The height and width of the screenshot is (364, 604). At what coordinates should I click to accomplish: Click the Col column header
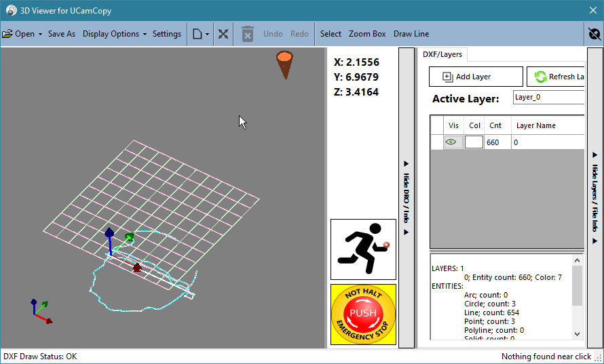tap(474, 125)
